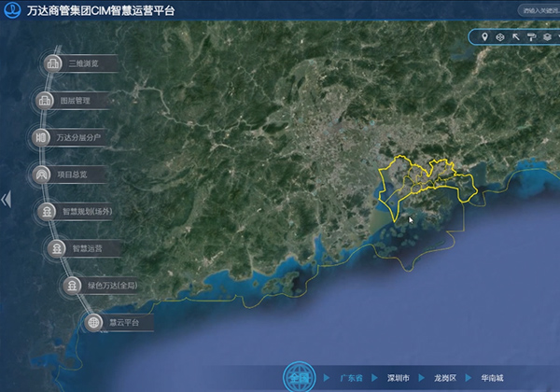
Task: Focus the keyword search input field
Action: point(539,10)
